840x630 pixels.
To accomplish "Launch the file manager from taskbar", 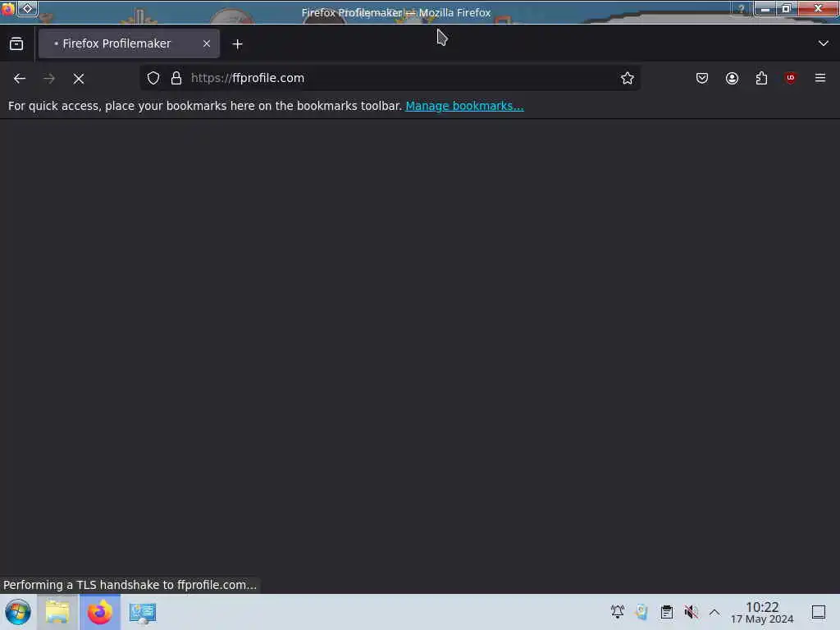I will pos(57,612).
